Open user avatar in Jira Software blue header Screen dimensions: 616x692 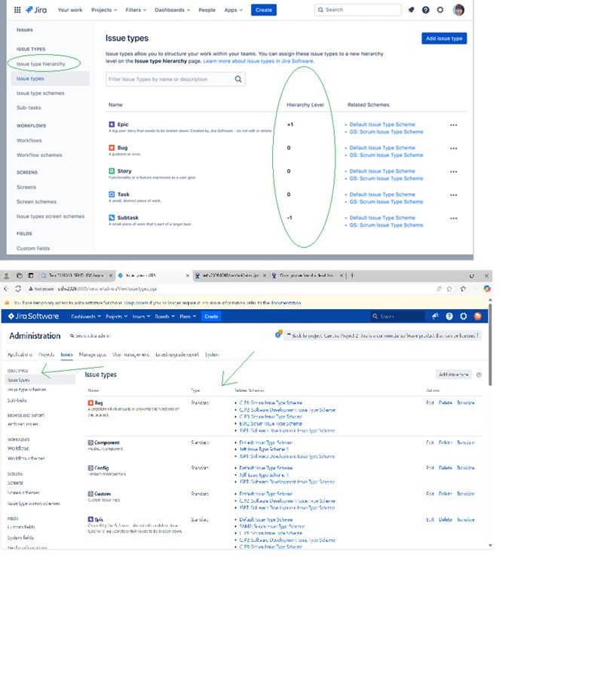(x=477, y=316)
